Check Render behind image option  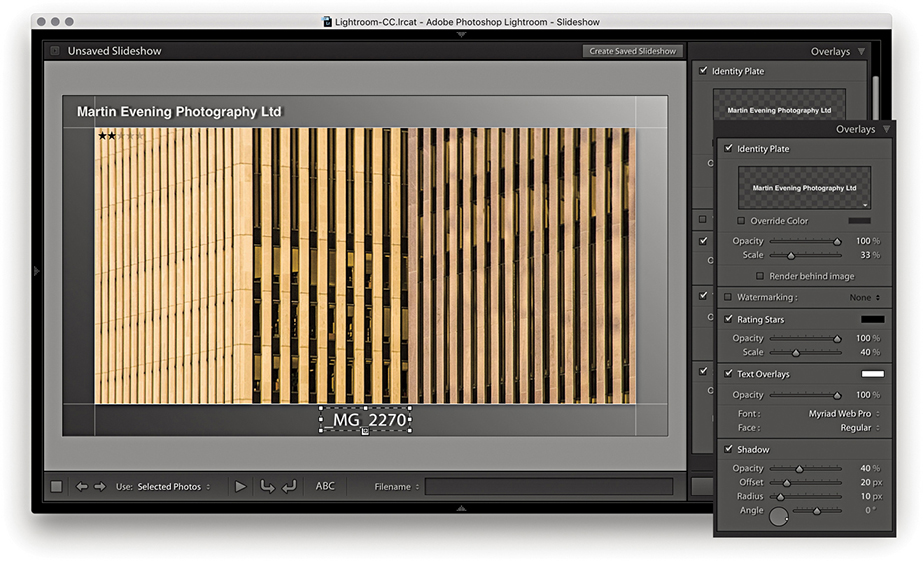(x=760, y=276)
